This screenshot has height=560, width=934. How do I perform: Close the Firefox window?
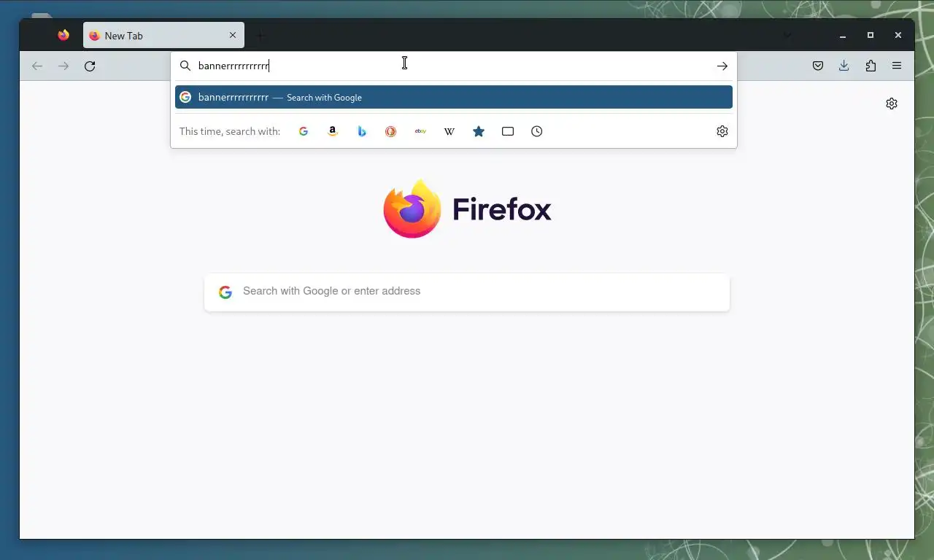898,35
